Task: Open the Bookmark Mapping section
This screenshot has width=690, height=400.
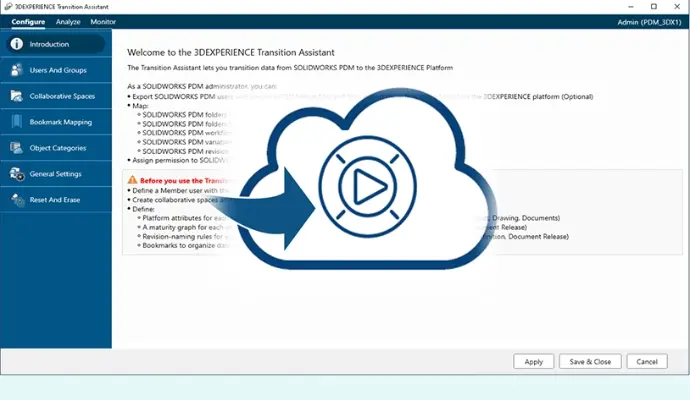Action: click(56, 122)
